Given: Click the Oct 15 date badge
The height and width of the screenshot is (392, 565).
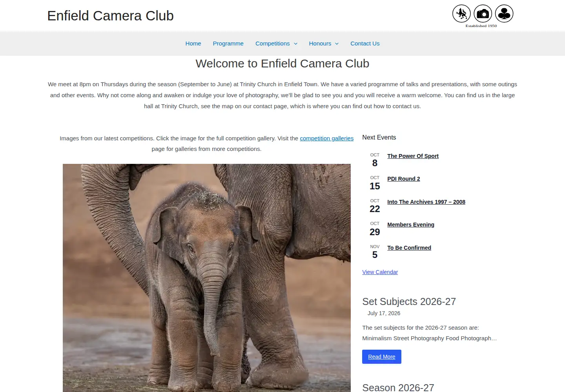Looking at the screenshot, I should point(375,183).
